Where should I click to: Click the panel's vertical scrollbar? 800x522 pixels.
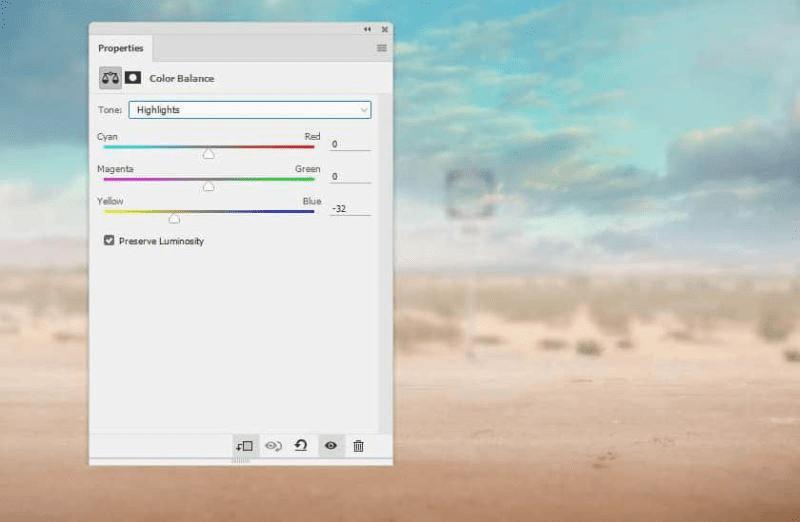point(386,263)
